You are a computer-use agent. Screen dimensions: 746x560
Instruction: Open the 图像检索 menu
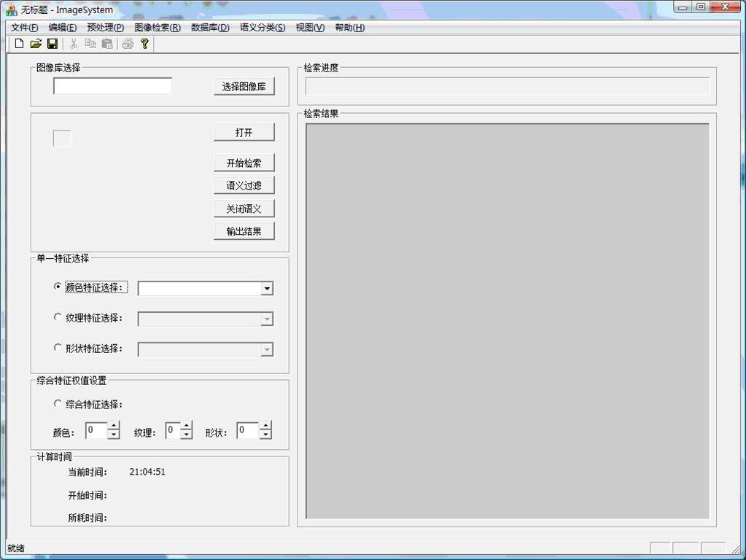(x=157, y=28)
